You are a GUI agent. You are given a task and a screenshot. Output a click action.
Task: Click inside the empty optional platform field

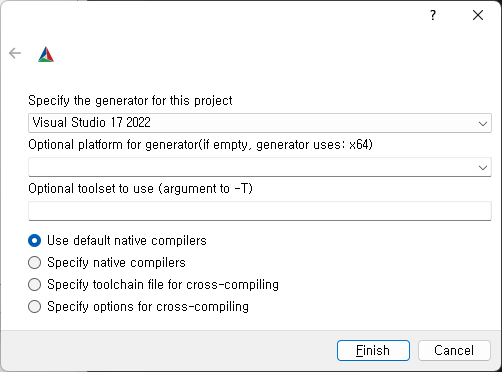point(252,167)
